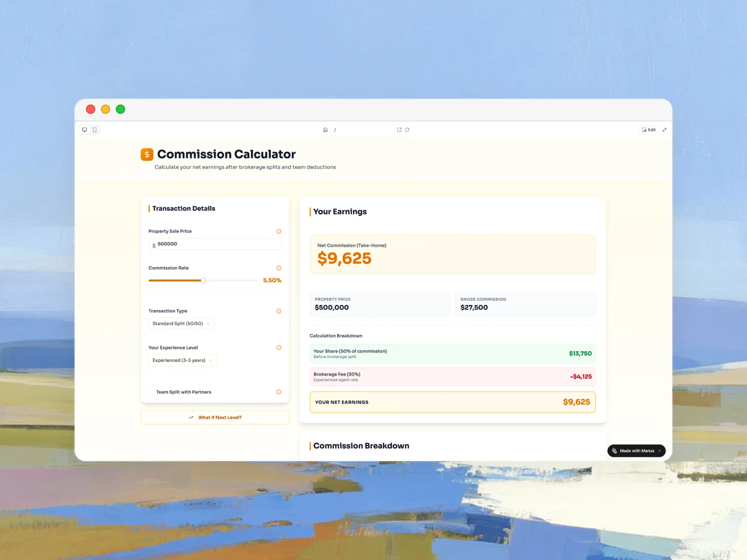Click the Transaction Type info icon
Screen dimensions: 747x560
point(279,311)
